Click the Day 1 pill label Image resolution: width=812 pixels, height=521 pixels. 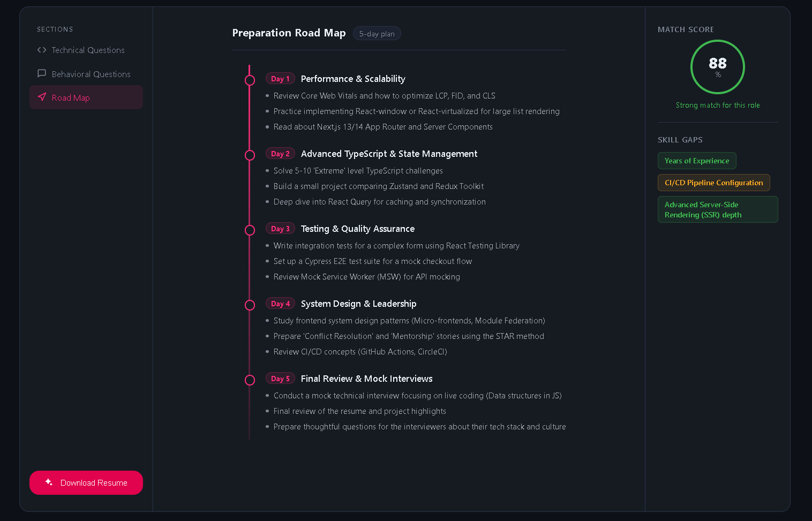pos(280,79)
